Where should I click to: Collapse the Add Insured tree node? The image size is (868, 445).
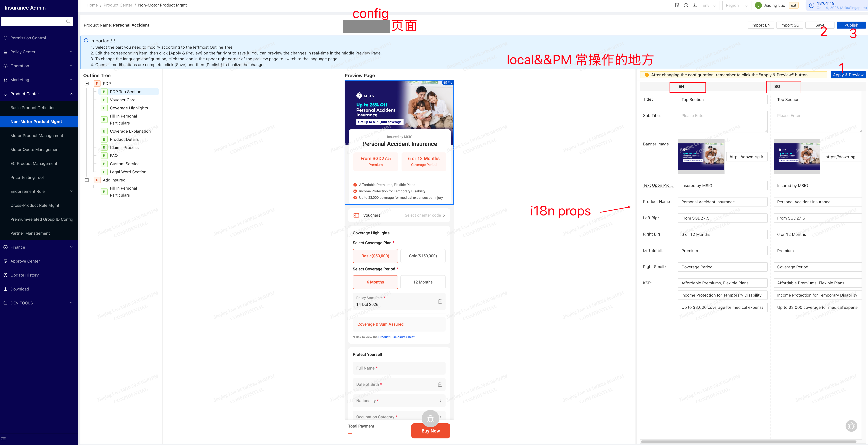[x=87, y=180]
